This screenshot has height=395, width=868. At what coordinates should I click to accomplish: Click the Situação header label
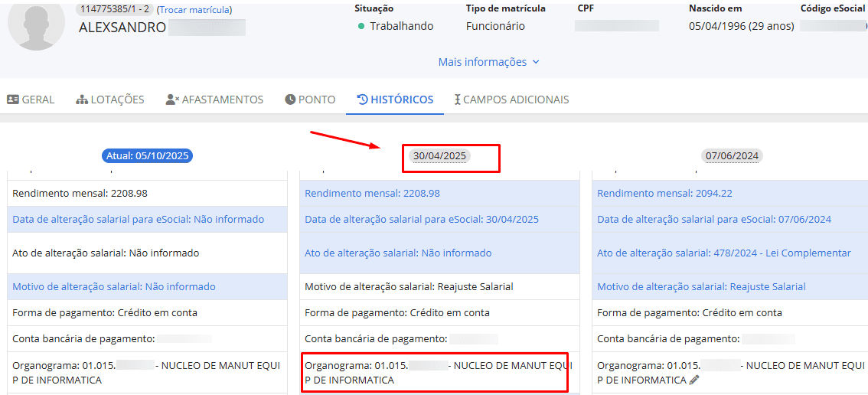point(374,8)
